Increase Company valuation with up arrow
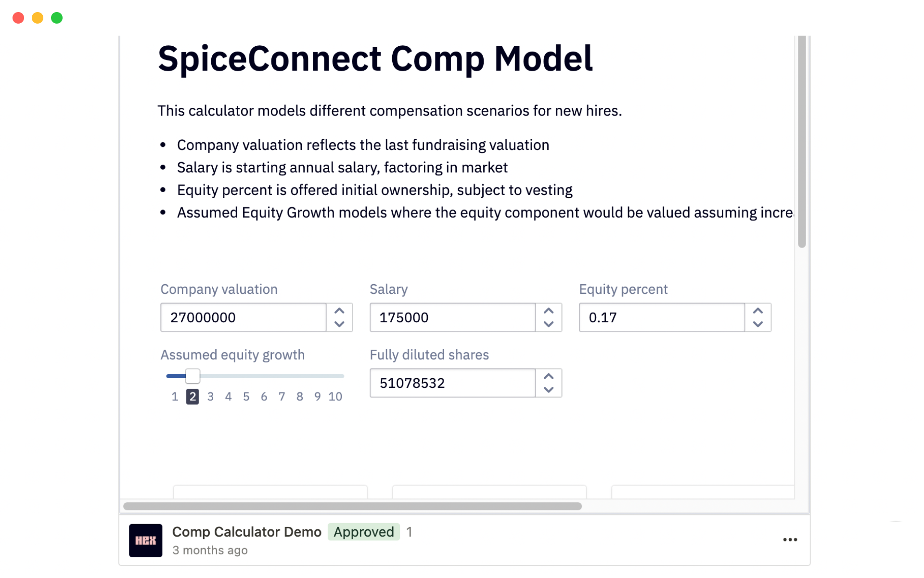 [339, 311]
